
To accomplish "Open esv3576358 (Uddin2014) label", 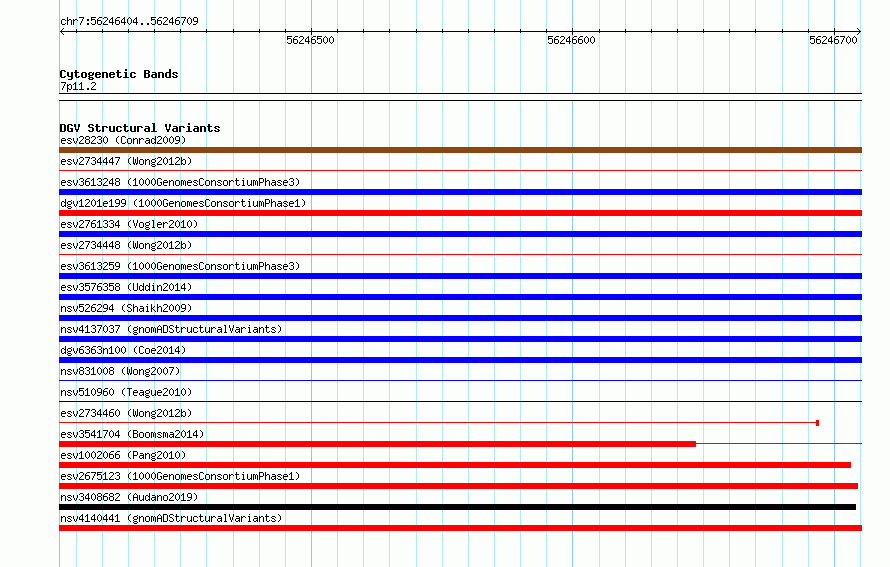I will click(x=126, y=287).
